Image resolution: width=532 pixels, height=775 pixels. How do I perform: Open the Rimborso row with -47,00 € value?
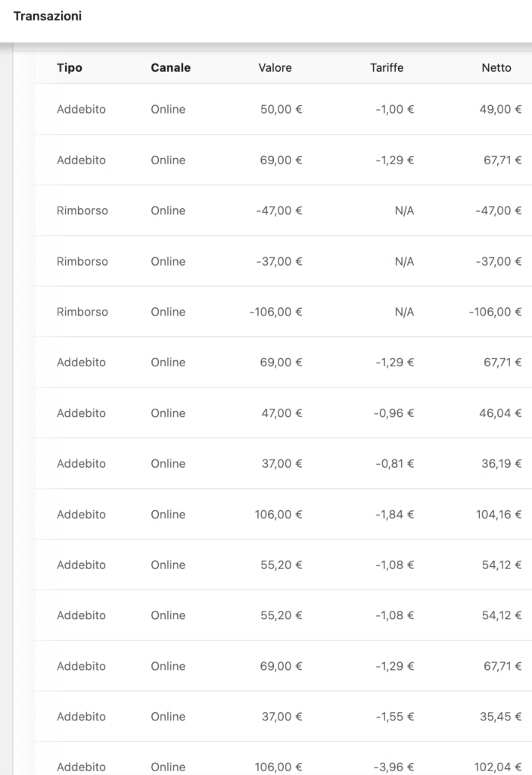(82, 210)
